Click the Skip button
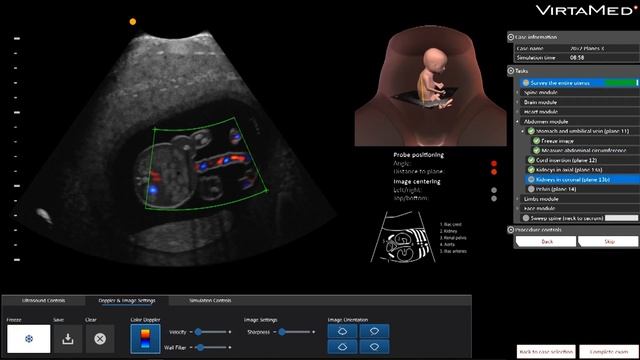 pos(609,242)
